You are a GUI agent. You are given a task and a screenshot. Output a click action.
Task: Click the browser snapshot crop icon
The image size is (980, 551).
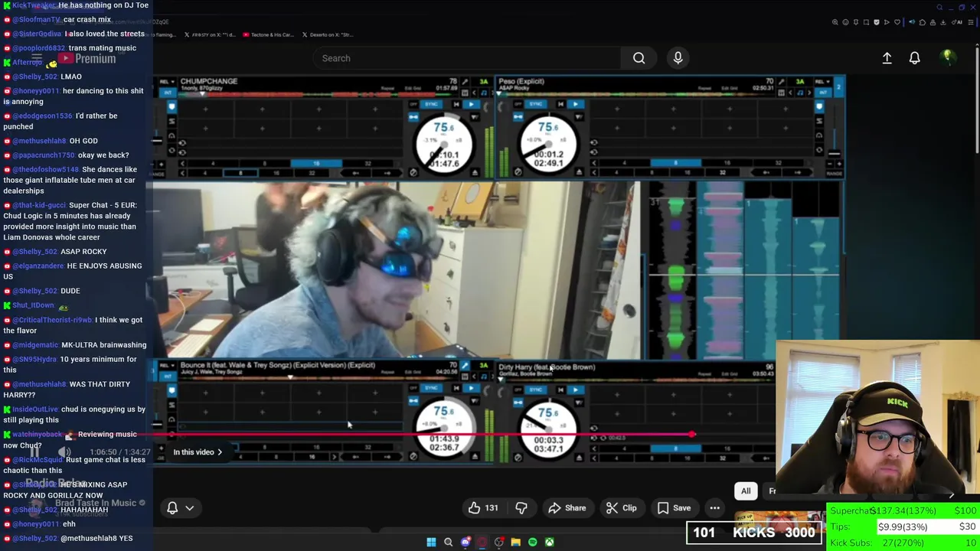click(866, 22)
